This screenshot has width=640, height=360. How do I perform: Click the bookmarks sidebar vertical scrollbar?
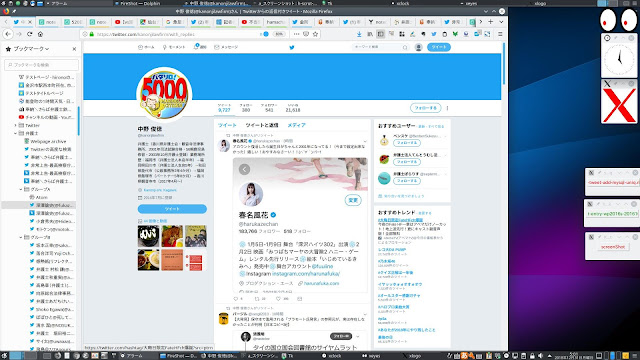click(x=78, y=121)
